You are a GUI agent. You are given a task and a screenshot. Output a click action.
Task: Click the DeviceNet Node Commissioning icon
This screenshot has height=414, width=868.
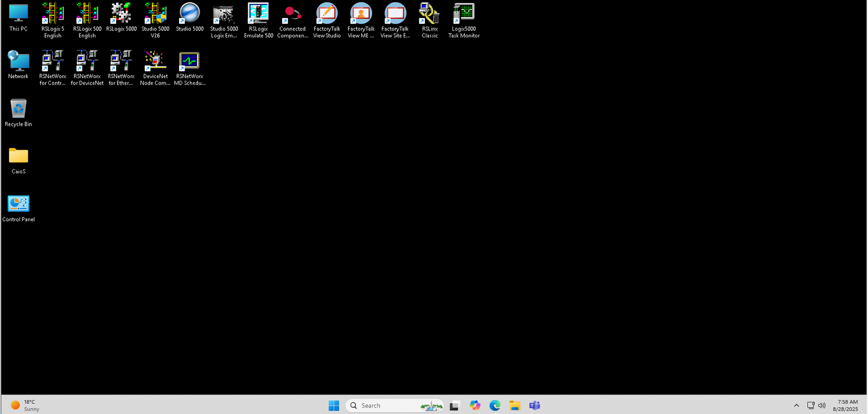pos(155,68)
